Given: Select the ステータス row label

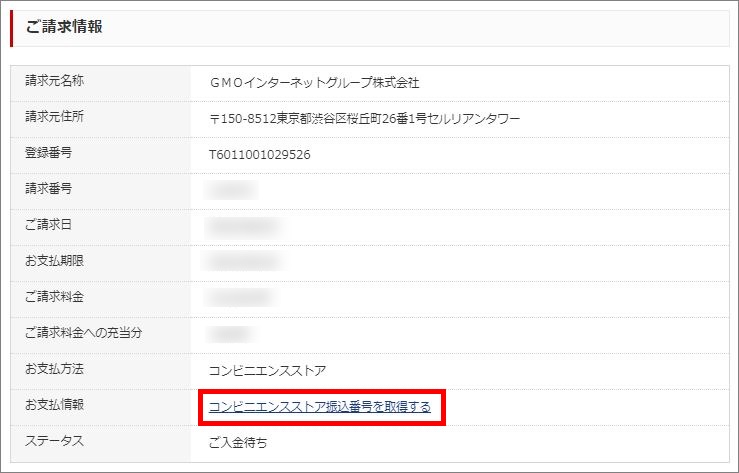Looking at the screenshot, I should coord(54,440).
